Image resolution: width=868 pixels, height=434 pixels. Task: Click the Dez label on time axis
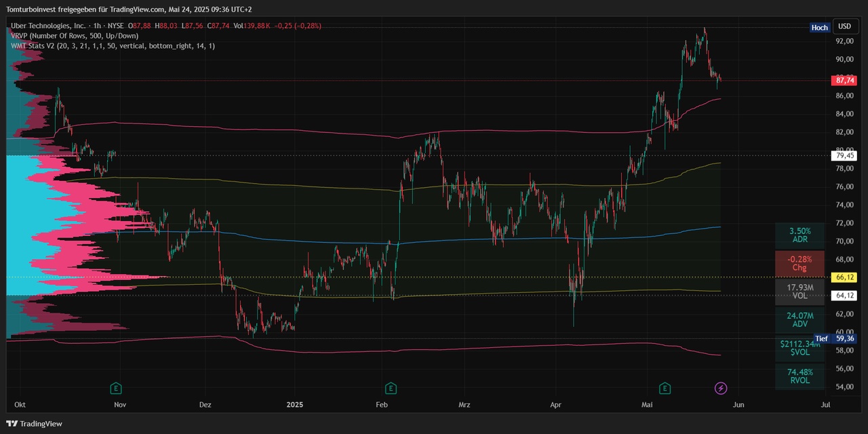[x=205, y=405]
